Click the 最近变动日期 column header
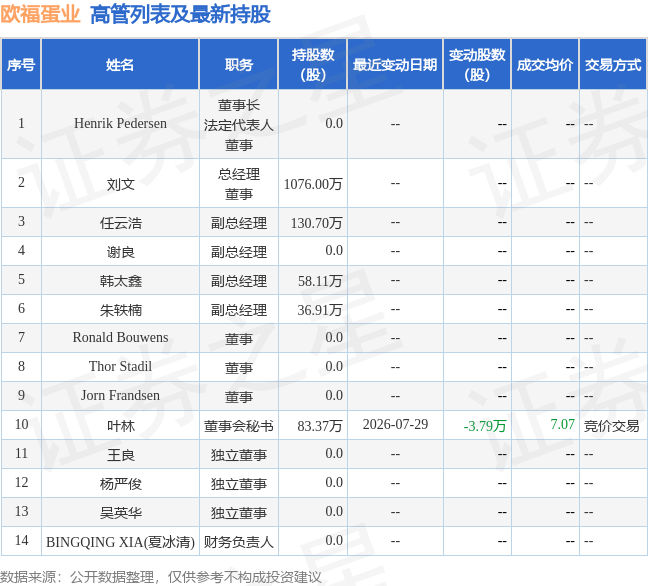This screenshot has width=648, height=586. [x=395, y=64]
